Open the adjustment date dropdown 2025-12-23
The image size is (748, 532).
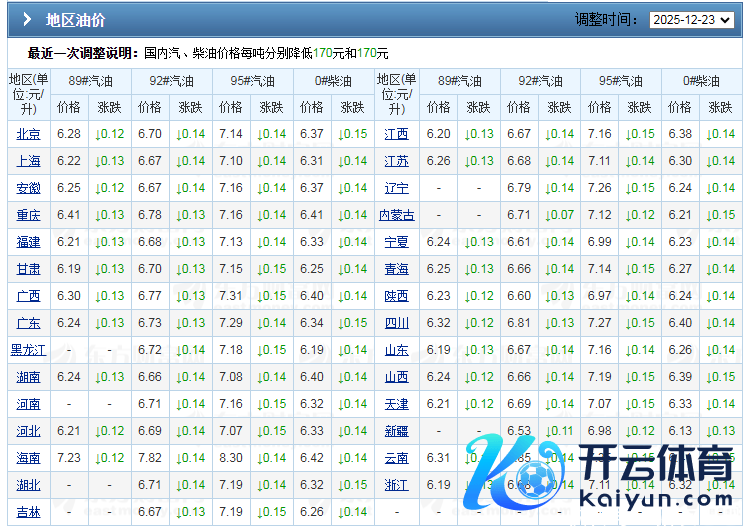690,19
